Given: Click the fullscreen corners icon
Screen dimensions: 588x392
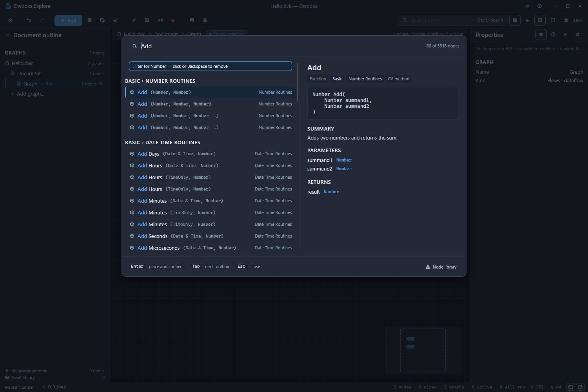Looking at the screenshot, I should click(x=553, y=20).
